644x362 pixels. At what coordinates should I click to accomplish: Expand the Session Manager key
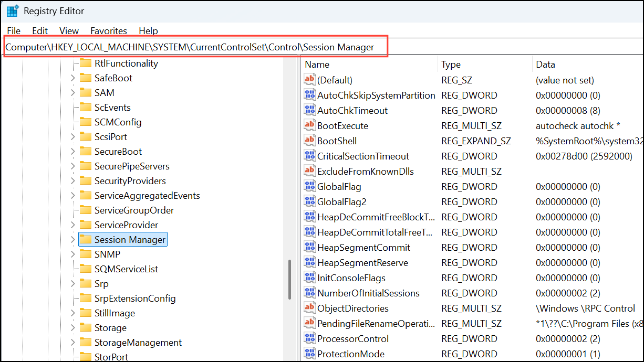(72, 240)
